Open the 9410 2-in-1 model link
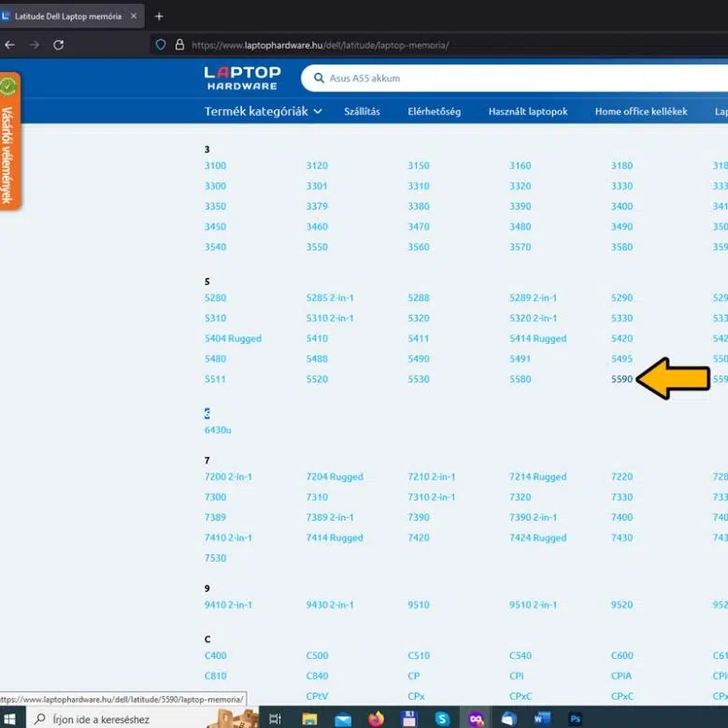This screenshot has height=728, width=728. 228,605
